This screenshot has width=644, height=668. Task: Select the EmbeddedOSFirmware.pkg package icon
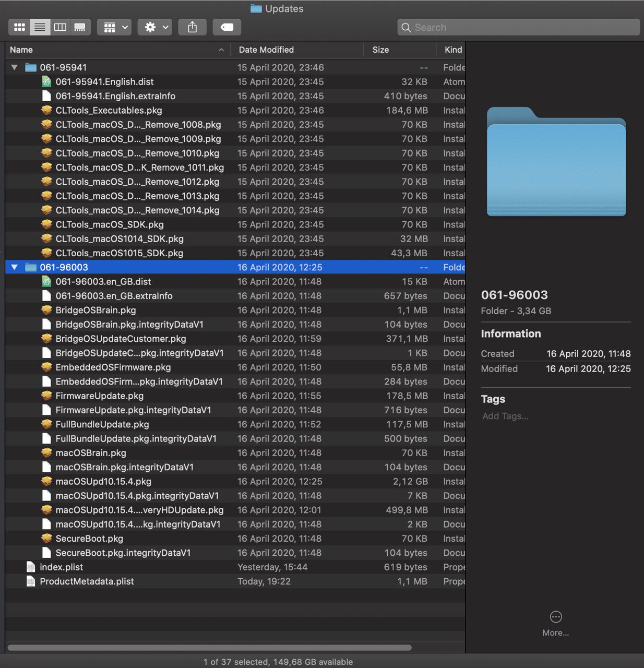coord(46,367)
